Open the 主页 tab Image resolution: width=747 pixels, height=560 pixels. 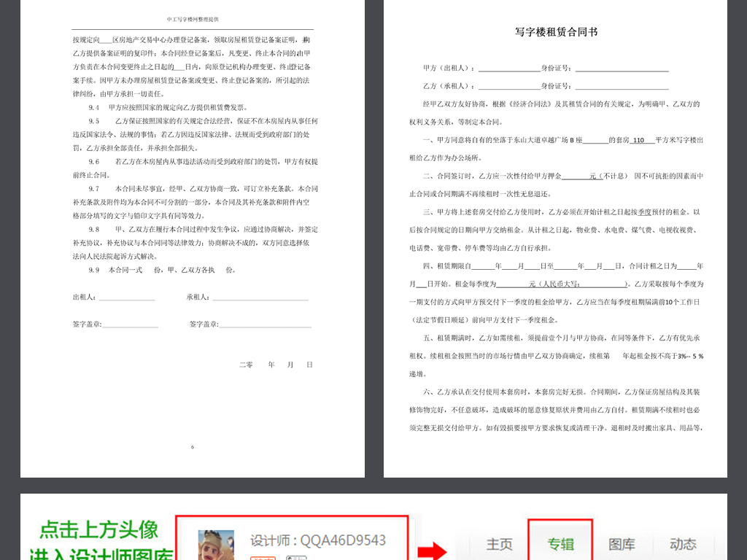(500, 542)
